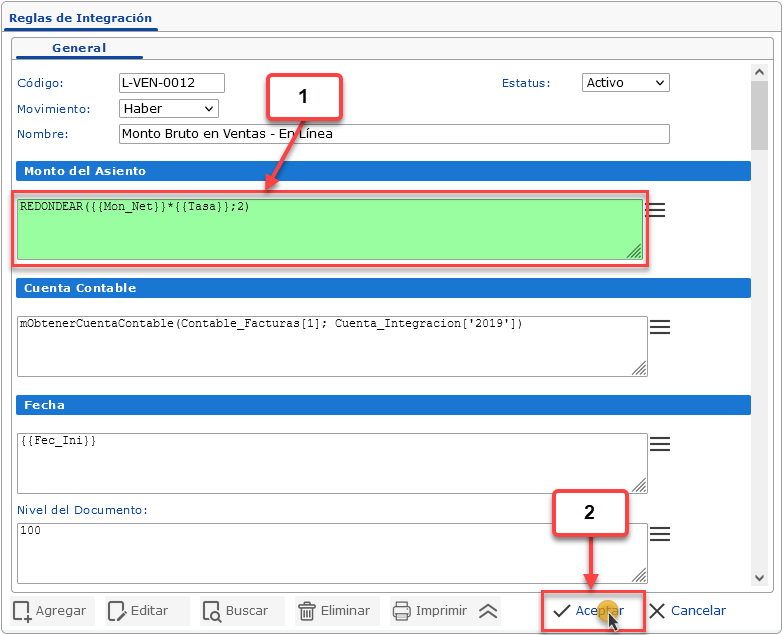Click the Agregar button

pos(51,611)
